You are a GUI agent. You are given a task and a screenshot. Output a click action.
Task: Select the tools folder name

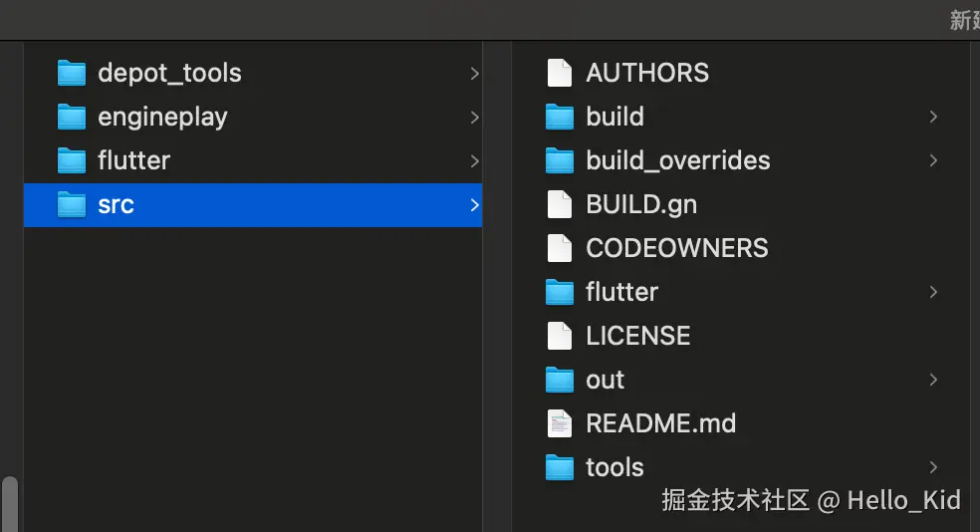coord(615,467)
